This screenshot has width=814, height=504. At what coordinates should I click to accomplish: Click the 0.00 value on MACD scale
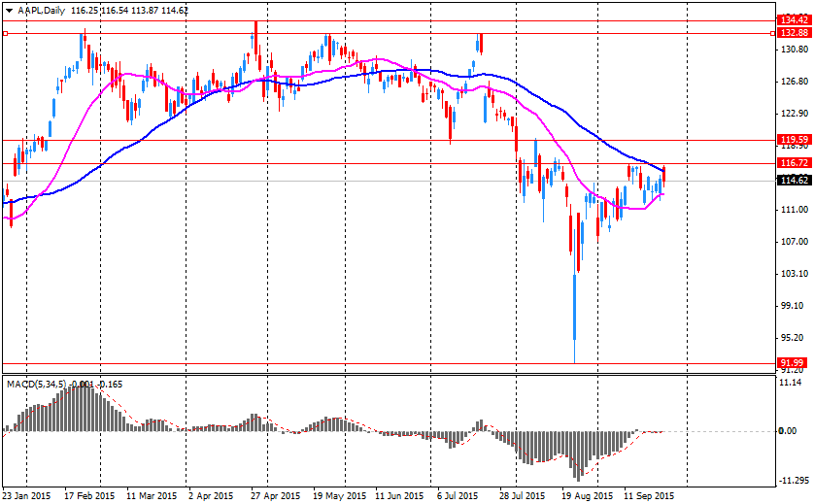[788, 431]
